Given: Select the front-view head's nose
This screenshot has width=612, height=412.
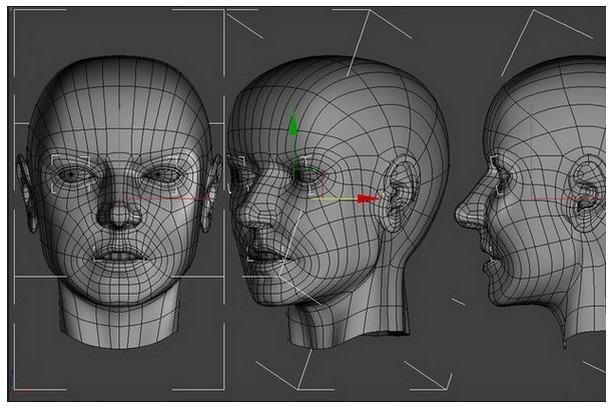Looking at the screenshot, I should [122, 211].
